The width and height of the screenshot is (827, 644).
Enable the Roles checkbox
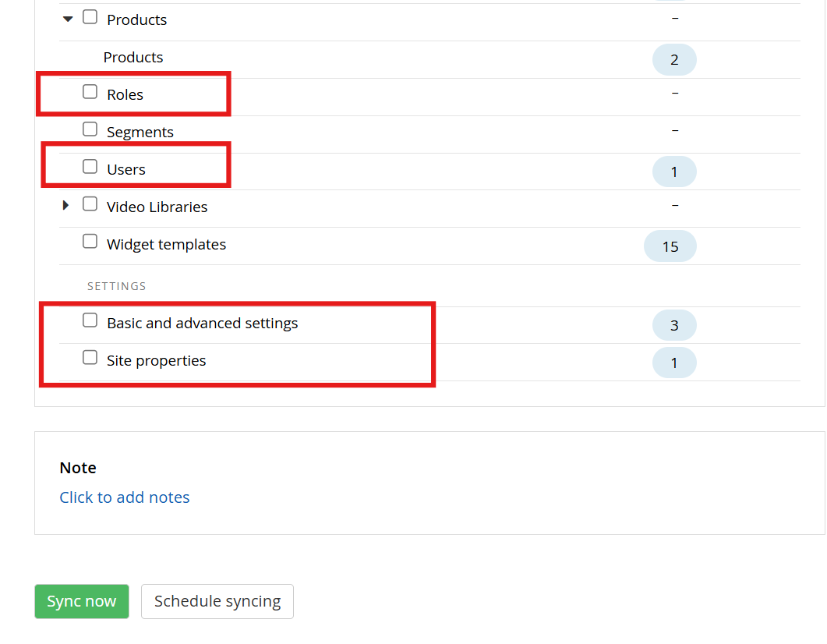click(90, 92)
